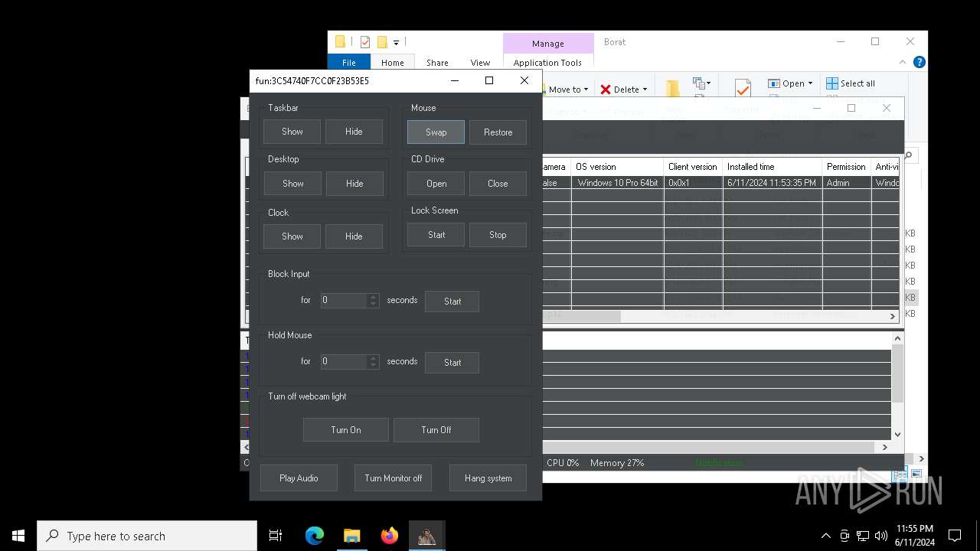
Task: Click the New folder icon in ribbon
Action: click(x=673, y=88)
